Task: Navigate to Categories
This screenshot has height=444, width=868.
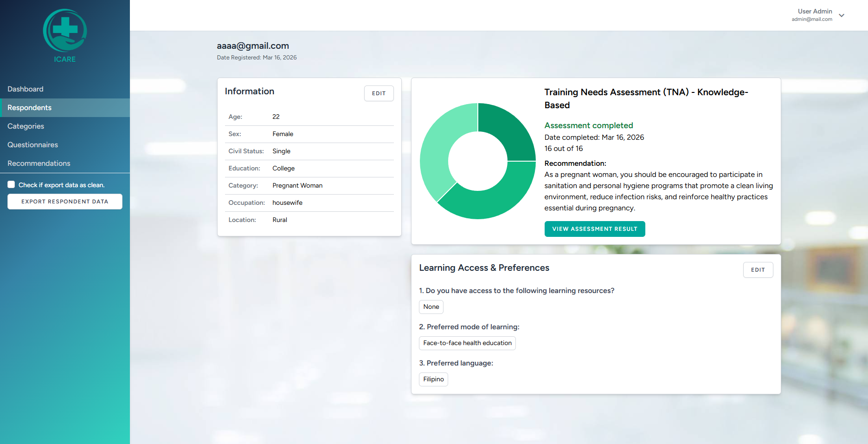Action: coord(26,126)
